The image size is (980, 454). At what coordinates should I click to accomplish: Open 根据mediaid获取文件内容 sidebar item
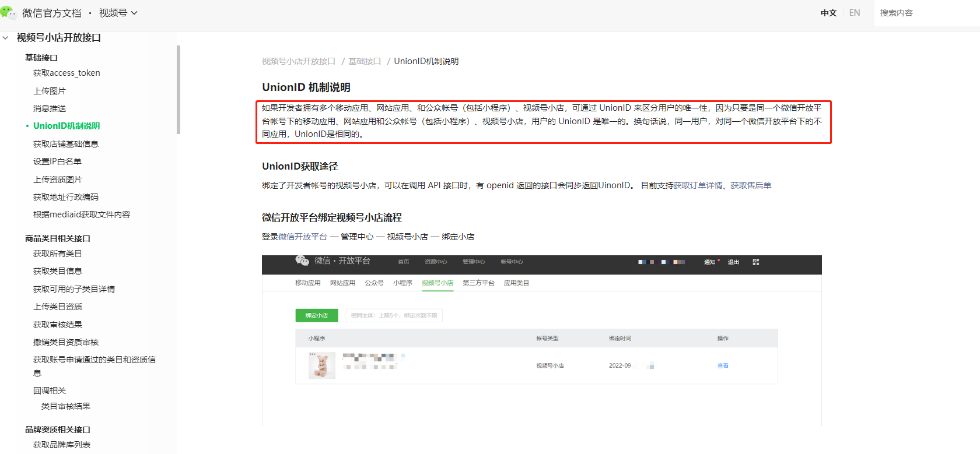82,214
